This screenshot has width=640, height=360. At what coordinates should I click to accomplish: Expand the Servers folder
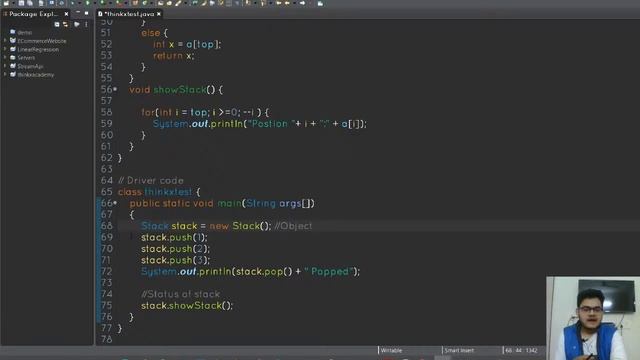pyautogui.click(x=5, y=58)
